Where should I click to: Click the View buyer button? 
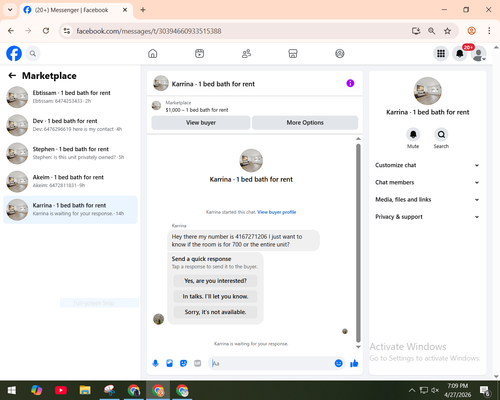point(201,123)
